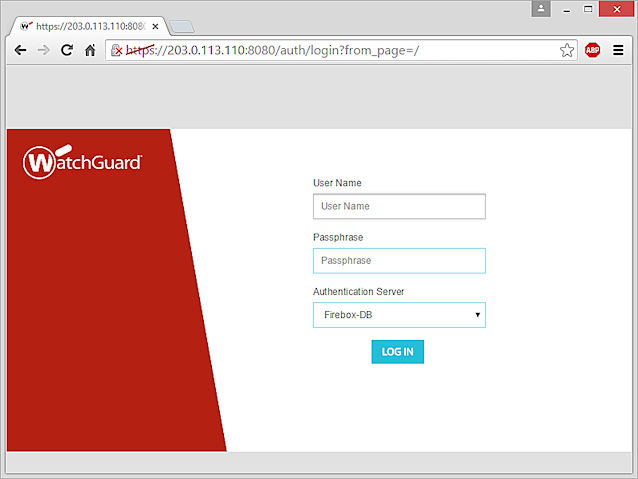This screenshot has height=479, width=638.
Task: Focus the Passphrase input field
Action: click(x=399, y=260)
